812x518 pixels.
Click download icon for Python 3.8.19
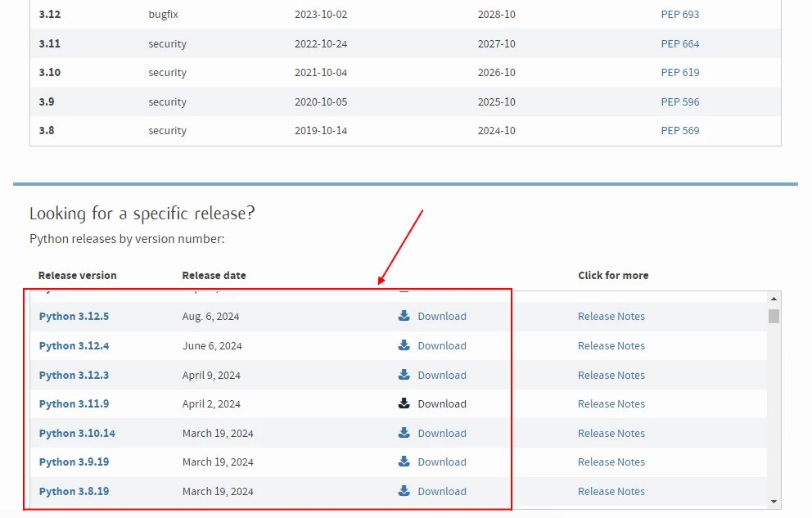404,490
